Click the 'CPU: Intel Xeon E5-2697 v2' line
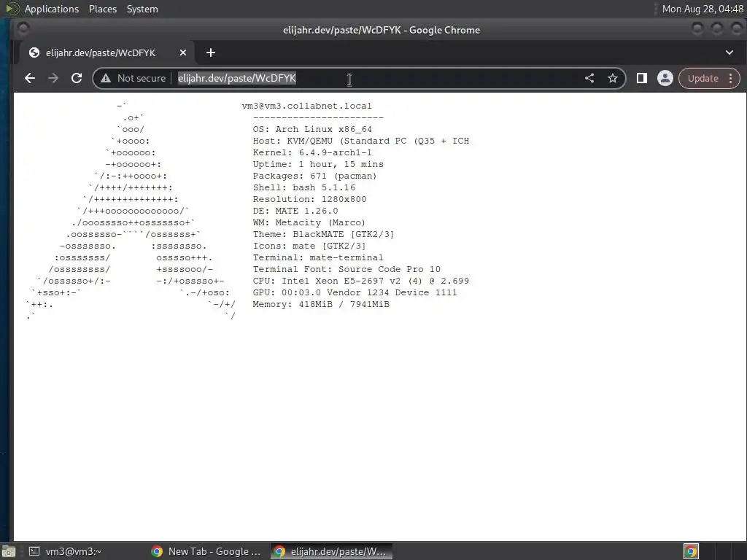This screenshot has height=560, width=747. tap(360, 281)
